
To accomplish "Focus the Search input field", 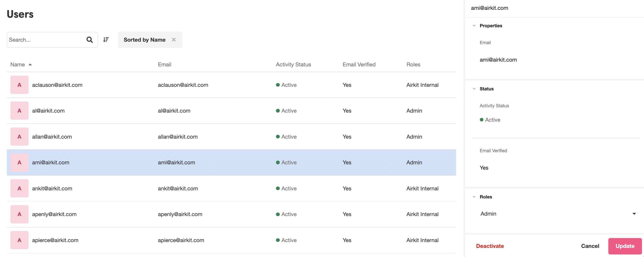I will coord(46,40).
